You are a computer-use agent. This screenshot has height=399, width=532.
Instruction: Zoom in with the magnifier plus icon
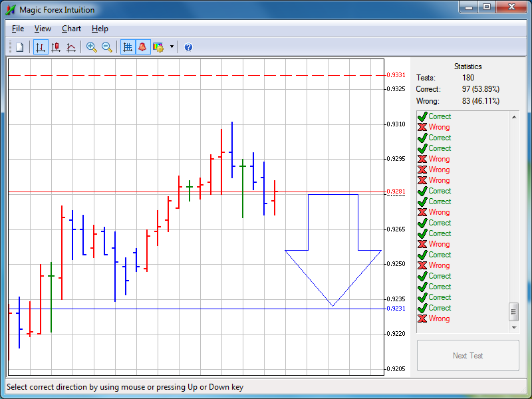pyautogui.click(x=92, y=47)
